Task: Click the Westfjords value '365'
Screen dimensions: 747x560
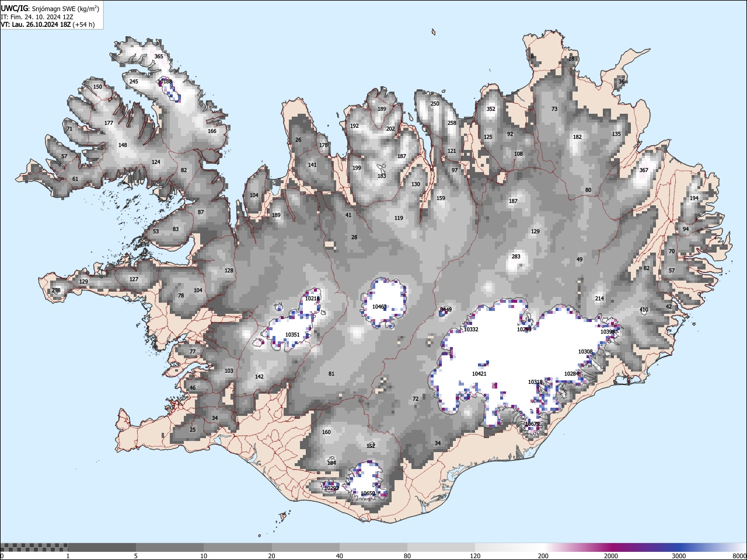Action: coord(159,57)
